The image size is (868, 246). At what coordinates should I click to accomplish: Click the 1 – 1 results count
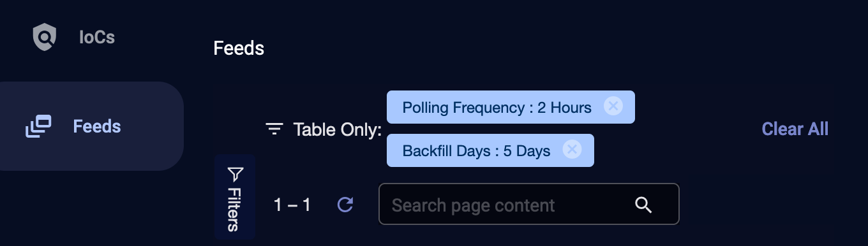click(292, 205)
